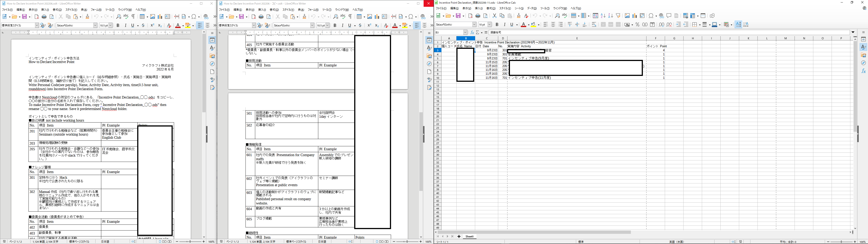Open font name dropdown in left Writer

95,25
